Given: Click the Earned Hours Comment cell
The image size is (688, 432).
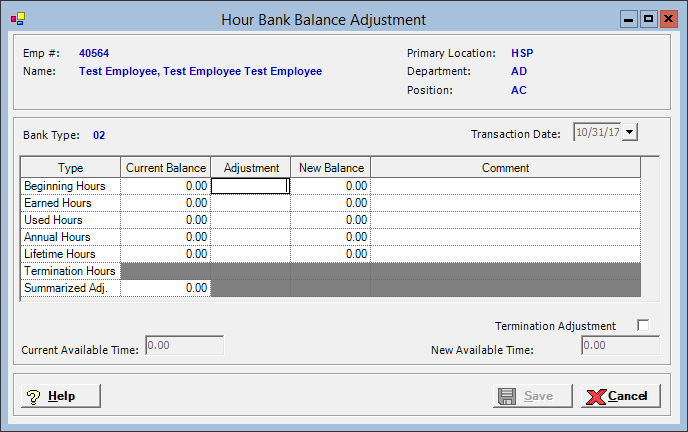Looking at the screenshot, I should click(x=505, y=203).
